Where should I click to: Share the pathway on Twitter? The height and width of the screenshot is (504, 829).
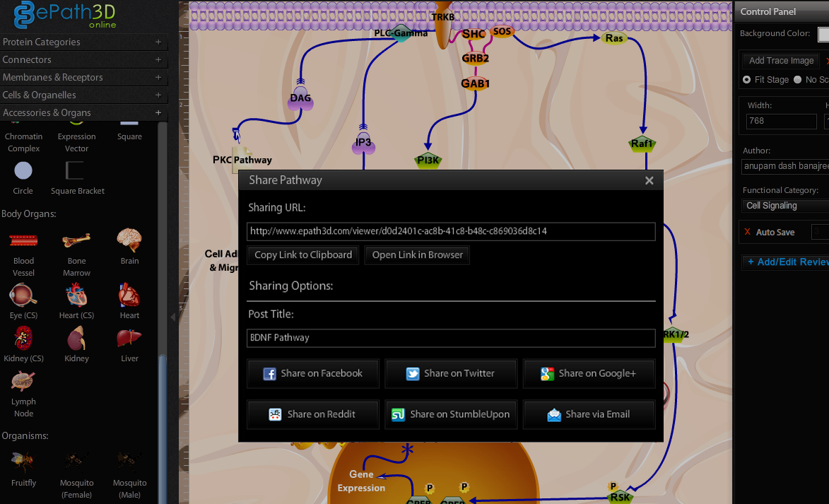tap(451, 374)
